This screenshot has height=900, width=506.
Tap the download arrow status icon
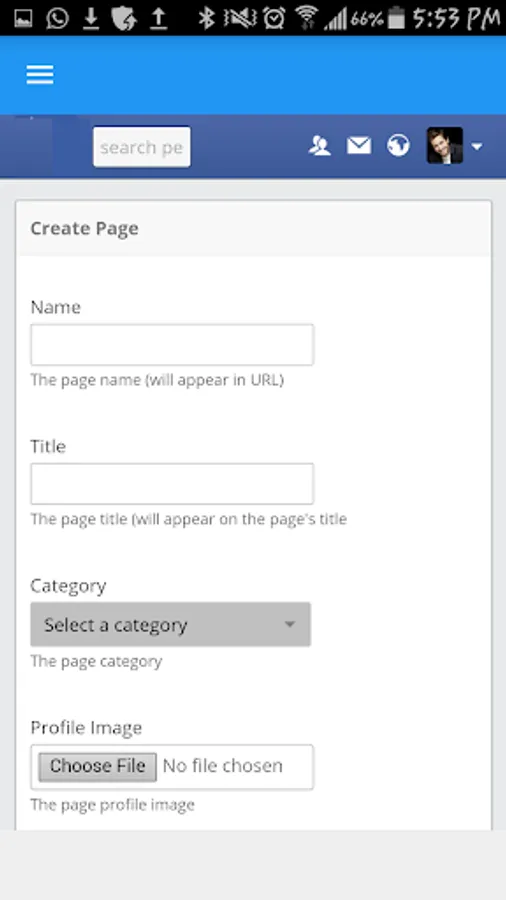pos(91,18)
